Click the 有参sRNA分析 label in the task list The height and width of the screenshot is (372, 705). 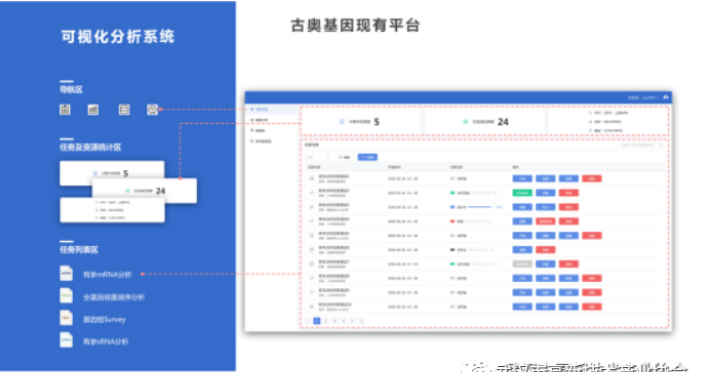[106, 341]
